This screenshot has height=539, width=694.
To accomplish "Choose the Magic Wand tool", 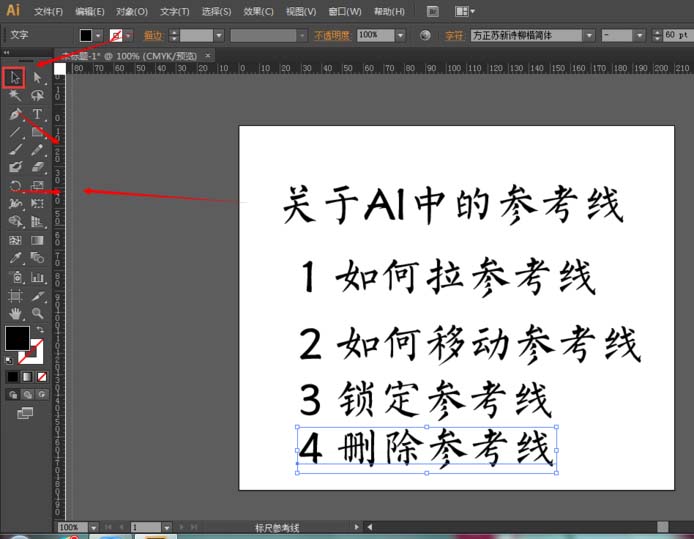I will 15,96.
